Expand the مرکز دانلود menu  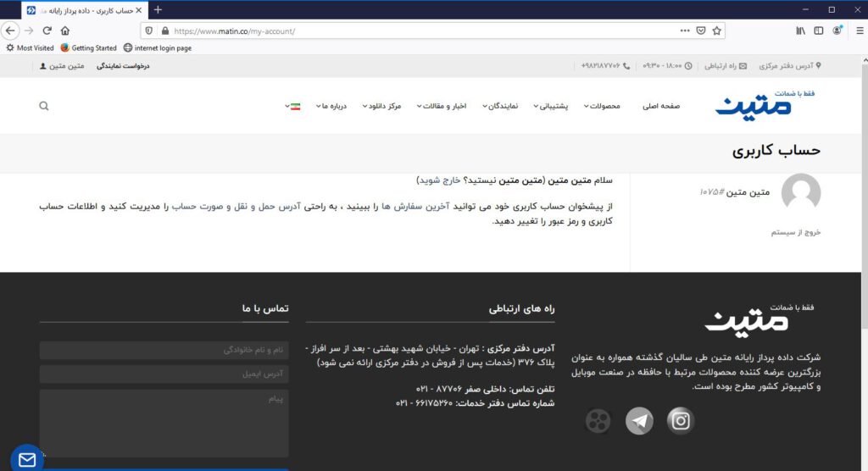[x=381, y=106]
